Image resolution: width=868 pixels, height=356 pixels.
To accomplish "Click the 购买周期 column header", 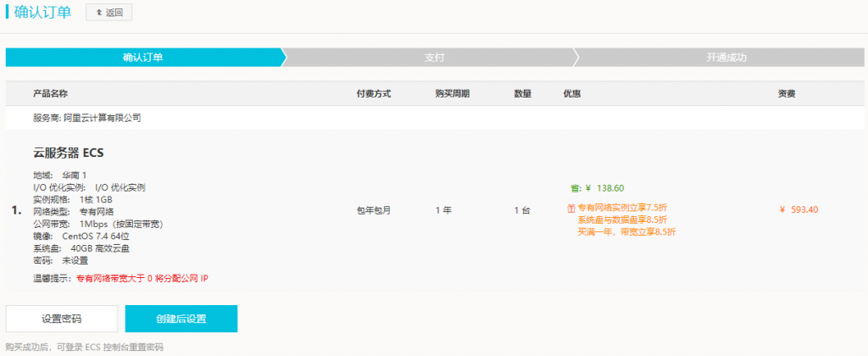I will pos(452,93).
